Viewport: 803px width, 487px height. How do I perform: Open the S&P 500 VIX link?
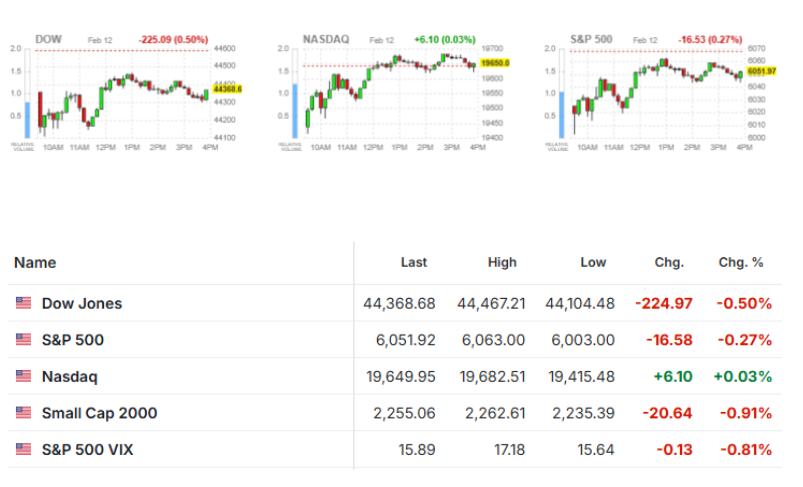pyautogui.click(x=88, y=450)
